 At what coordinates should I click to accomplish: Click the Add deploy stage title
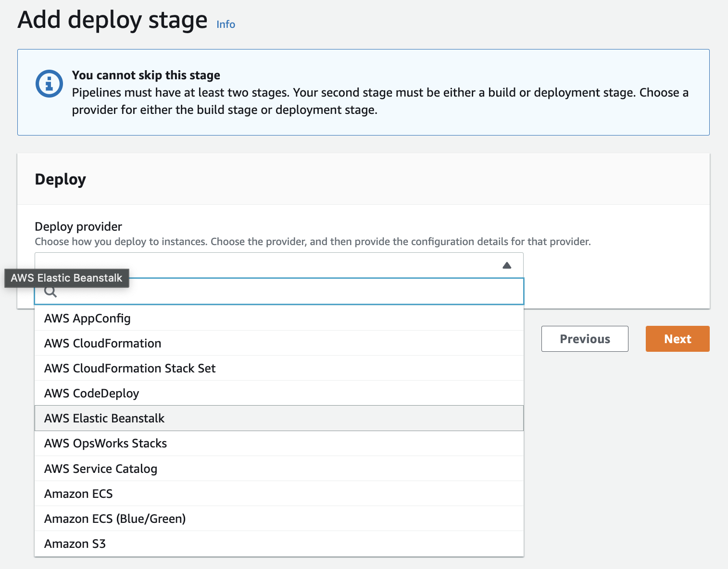pyautogui.click(x=113, y=20)
